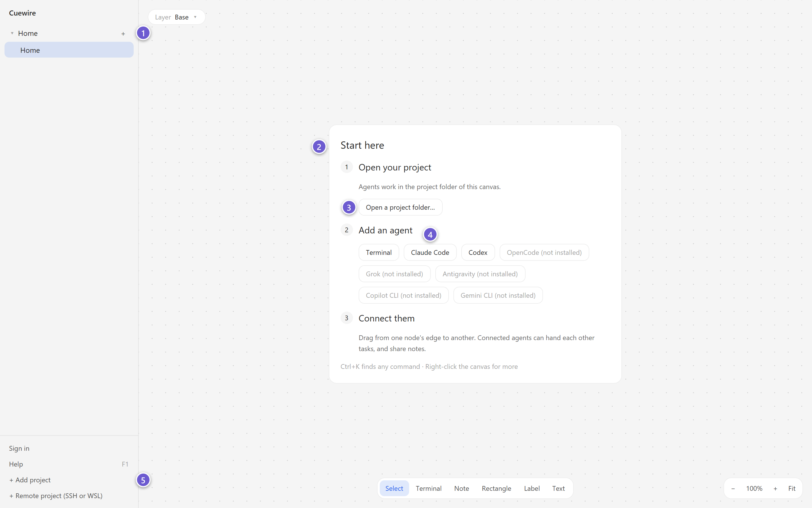This screenshot has width=812, height=508.
Task: Choose the Select tool in bottom toolbar
Action: 394,488
